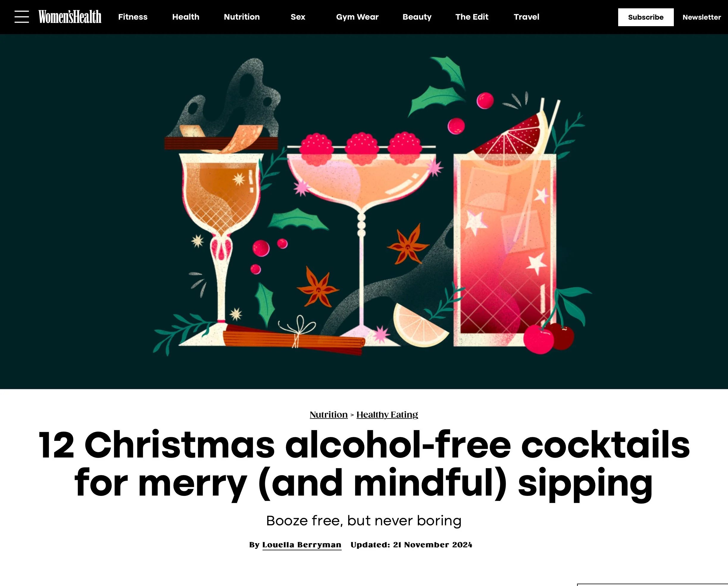Select Nutrition in the top navigation
Screen dimensions: 728x586
[242, 17]
